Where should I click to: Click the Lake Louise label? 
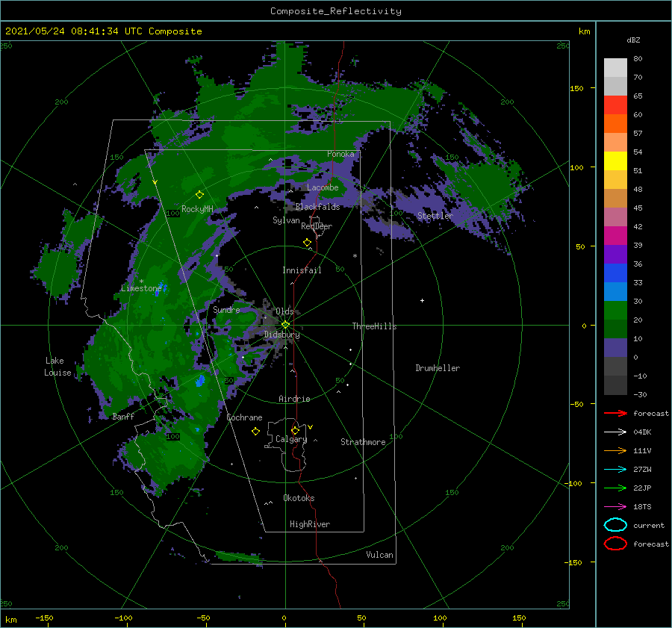click(57, 367)
